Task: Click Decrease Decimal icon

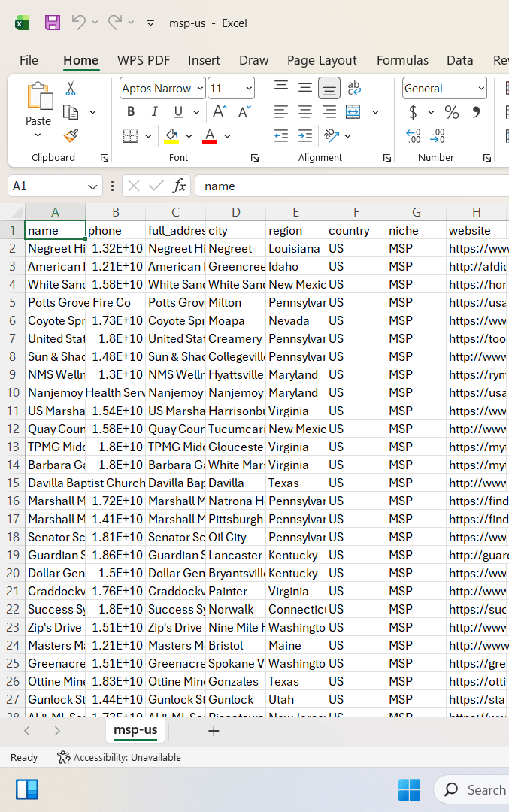Action: 438,135
